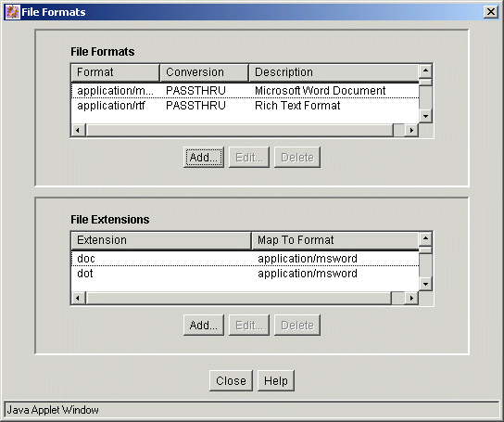Screen dimensions: 504x422
Task: Open Help for this dialog
Action: click(x=276, y=381)
